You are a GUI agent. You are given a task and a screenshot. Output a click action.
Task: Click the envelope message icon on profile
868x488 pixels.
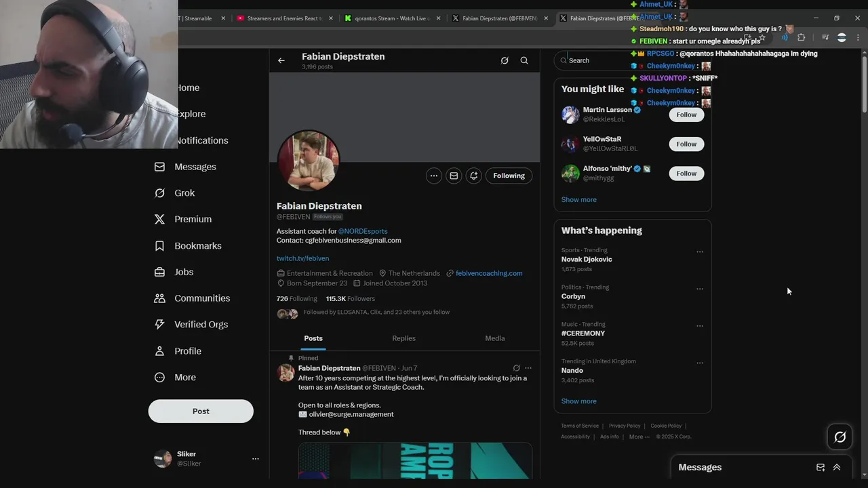click(454, 176)
